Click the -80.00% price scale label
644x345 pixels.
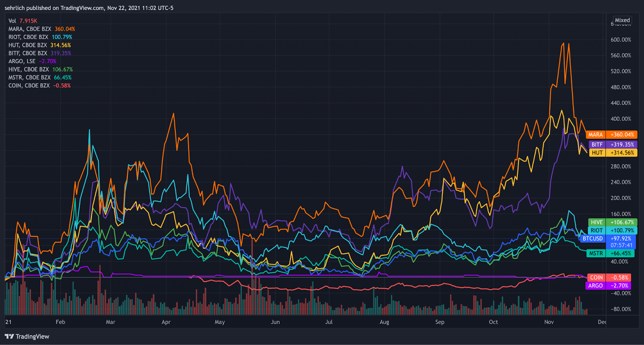tap(621, 309)
